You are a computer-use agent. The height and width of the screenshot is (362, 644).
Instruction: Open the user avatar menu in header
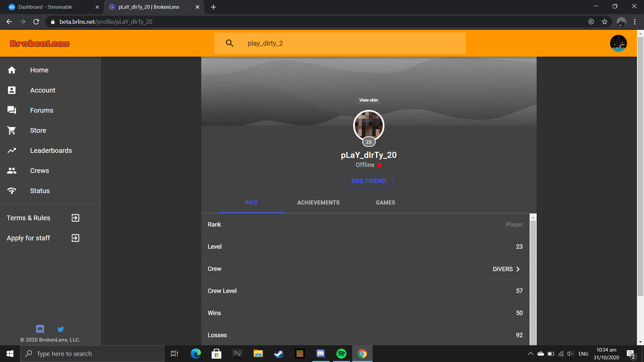click(x=618, y=43)
